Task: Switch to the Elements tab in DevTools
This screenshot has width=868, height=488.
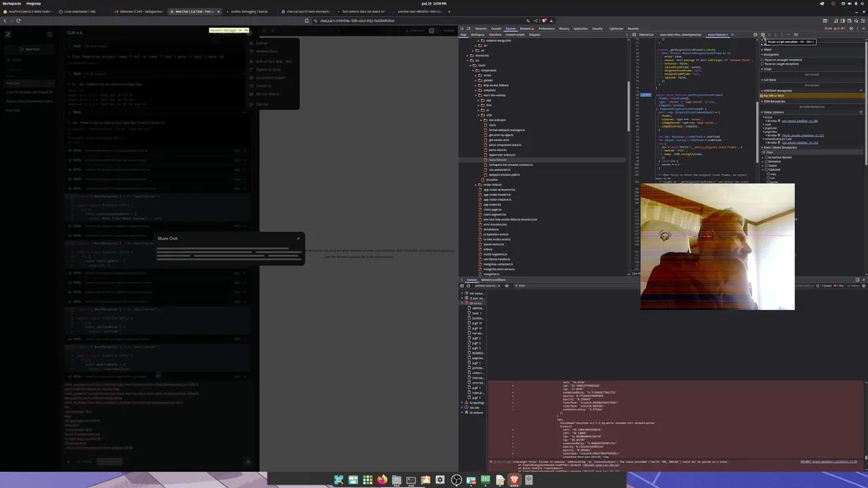Action: pyautogui.click(x=481, y=28)
